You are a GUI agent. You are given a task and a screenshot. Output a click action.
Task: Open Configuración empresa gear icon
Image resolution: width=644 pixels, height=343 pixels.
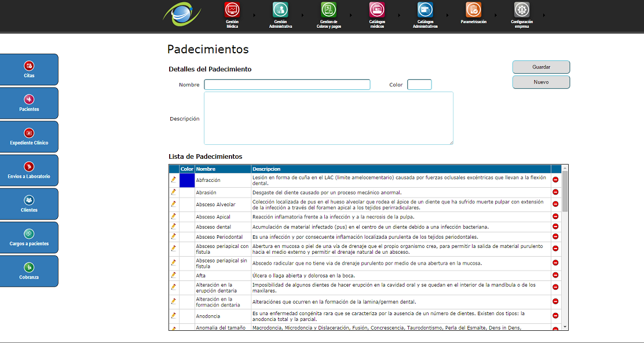point(522,10)
